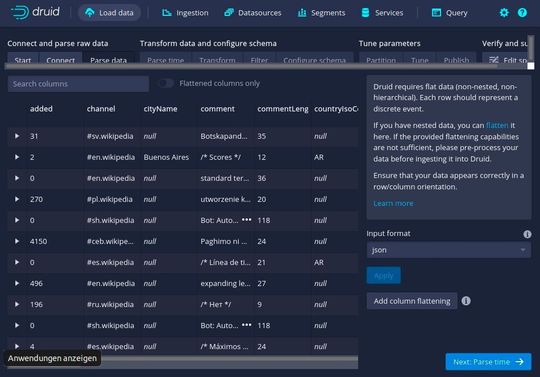Click the countryIsoCode column header

(336, 109)
